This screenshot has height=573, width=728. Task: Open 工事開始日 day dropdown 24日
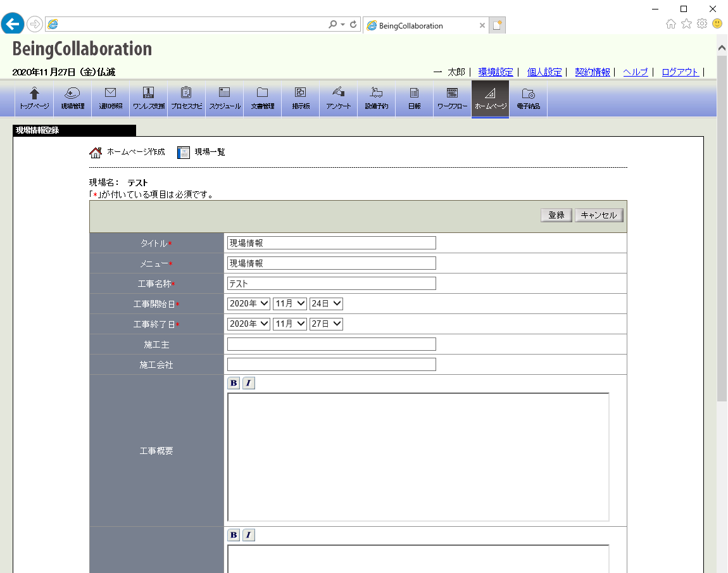(326, 304)
